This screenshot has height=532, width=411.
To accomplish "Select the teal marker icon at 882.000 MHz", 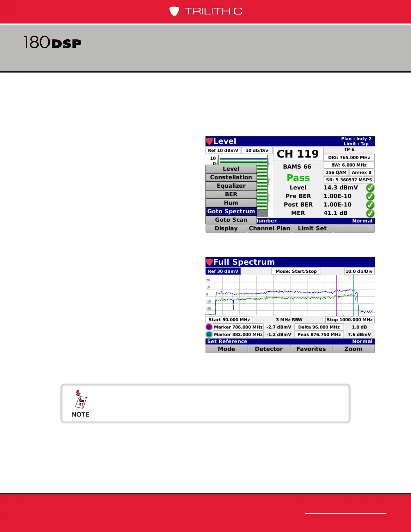I will 209,334.
